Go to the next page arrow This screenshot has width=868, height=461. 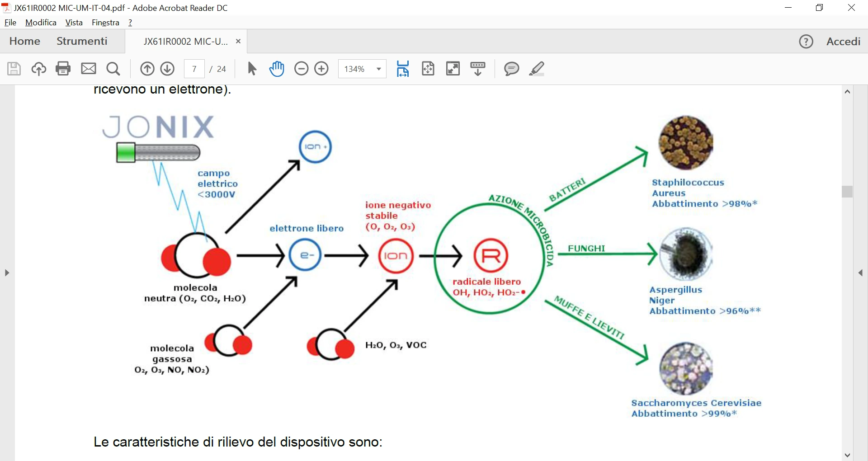pyautogui.click(x=168, y=69)
